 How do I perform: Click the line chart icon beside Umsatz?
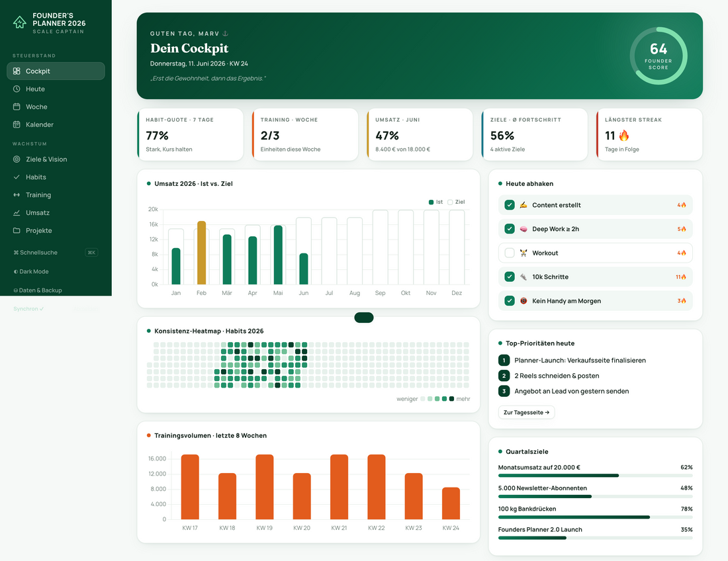point(17,212)
